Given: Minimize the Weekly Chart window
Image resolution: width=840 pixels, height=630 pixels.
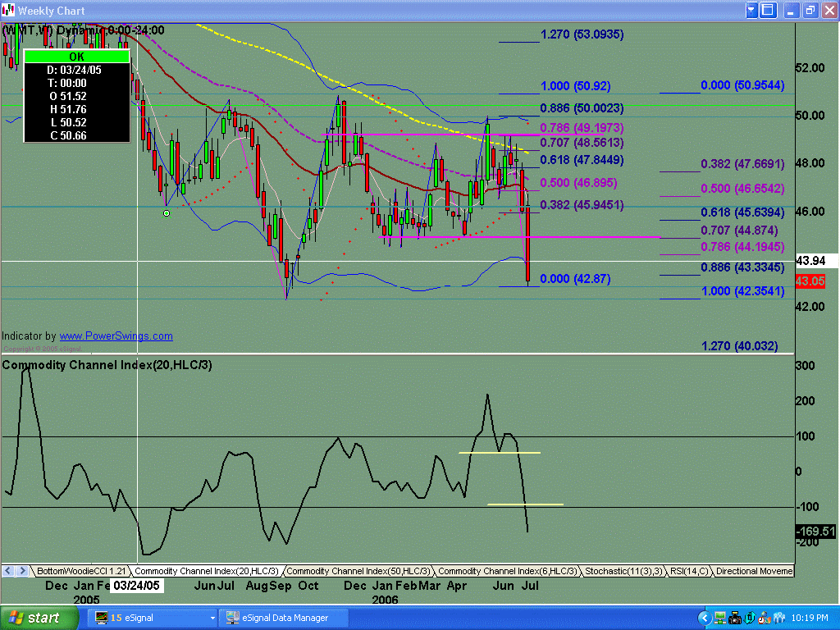Looking at the screenshot, I should click(x=791, y=10).
